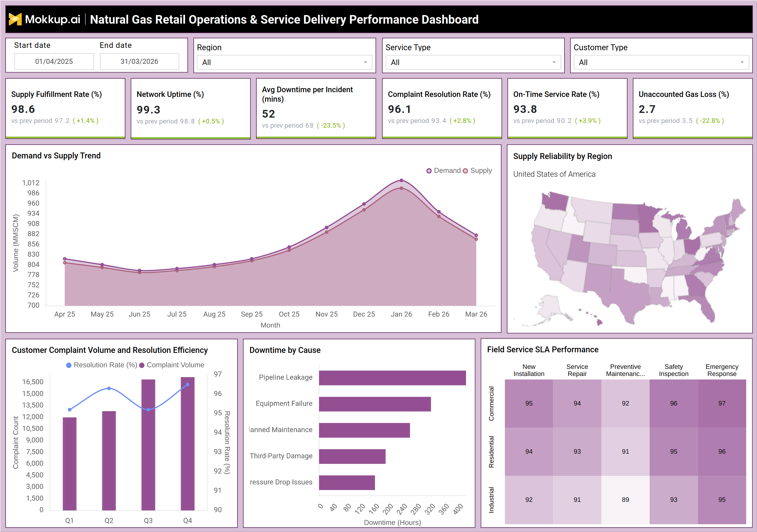Screen dimensions: 757x532
Task: Click the Pressure Drop Issues bar
Action: [347, 483]
